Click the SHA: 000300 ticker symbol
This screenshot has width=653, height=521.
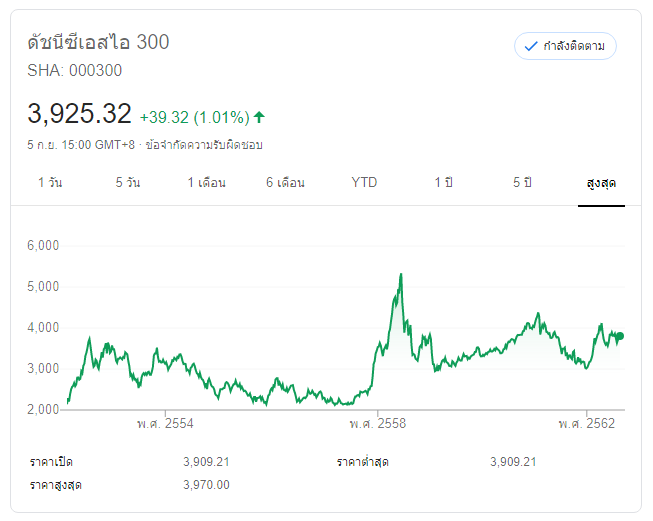[x=76, y=71]
